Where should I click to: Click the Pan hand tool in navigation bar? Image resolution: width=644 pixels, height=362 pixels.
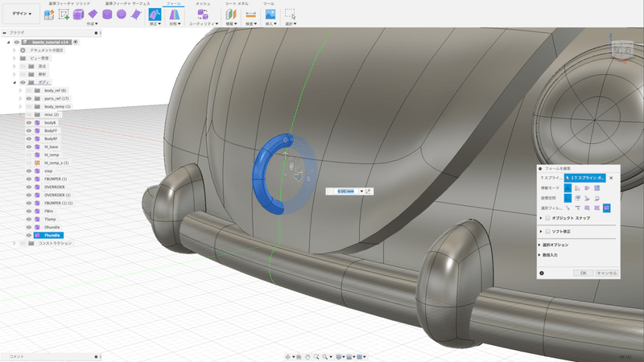coord(308,357)
